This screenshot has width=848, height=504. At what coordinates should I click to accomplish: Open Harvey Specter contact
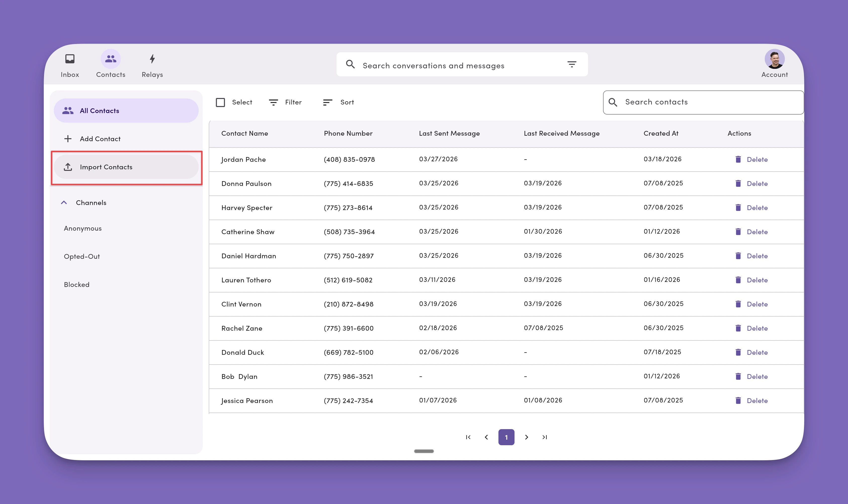[x=247, y=208]
